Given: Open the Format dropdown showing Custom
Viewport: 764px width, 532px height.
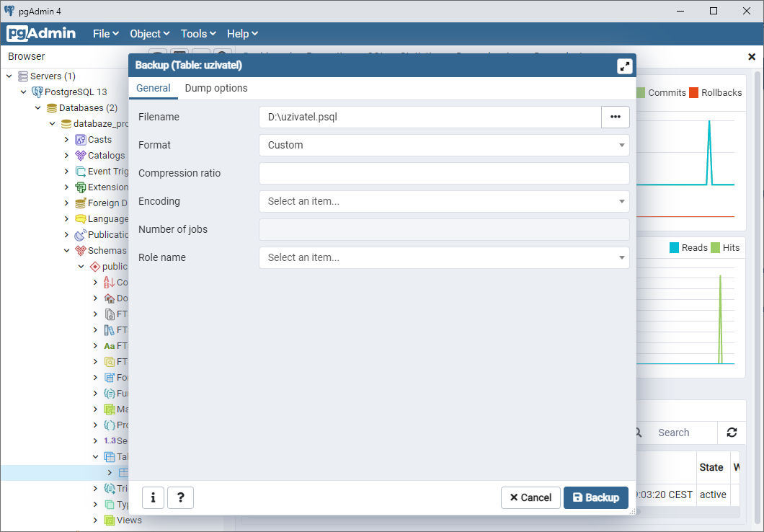Looking at the screenshot, I should coord(444,145).
